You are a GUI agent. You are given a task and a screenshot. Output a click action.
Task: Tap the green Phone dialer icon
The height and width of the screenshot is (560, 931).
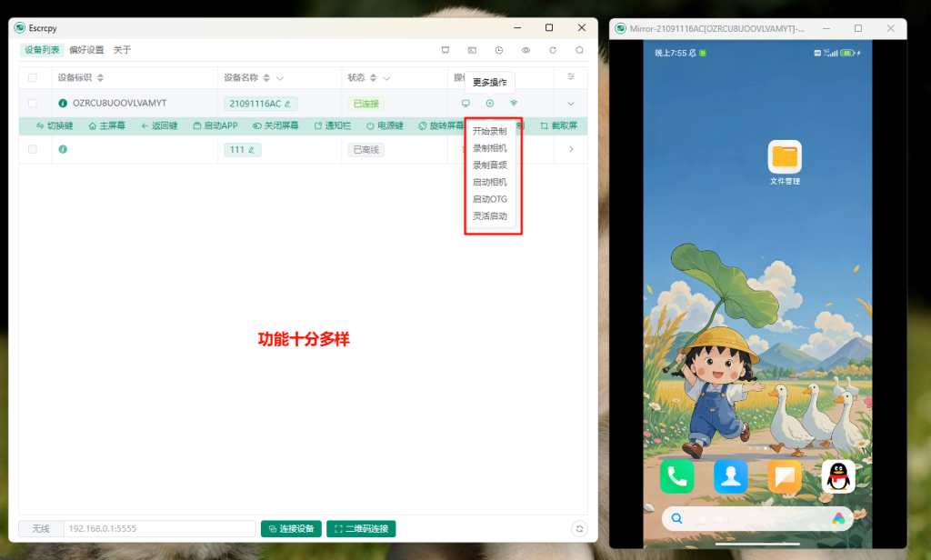tap(677, 476)
